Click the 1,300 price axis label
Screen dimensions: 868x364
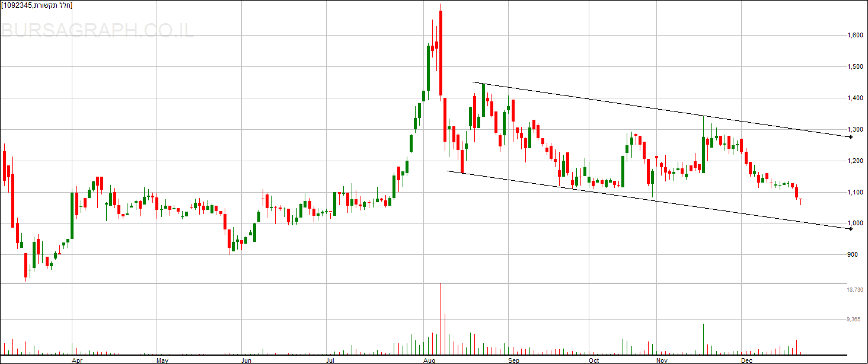[x=855, y=129]
